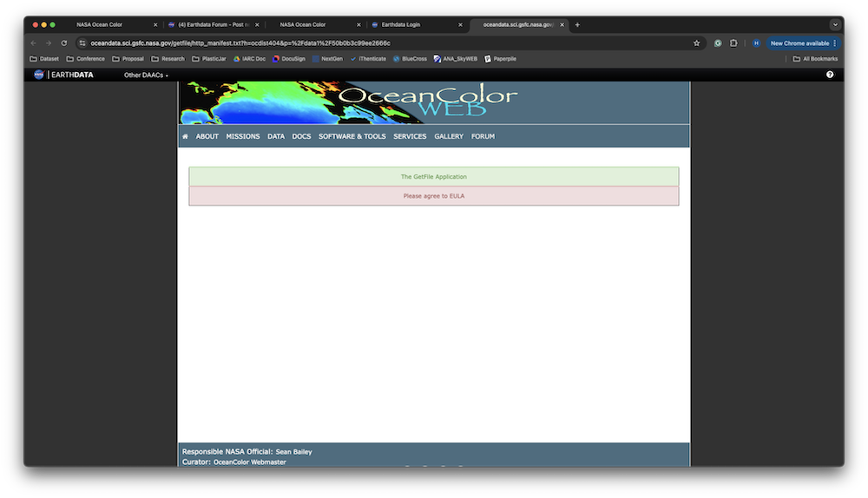This screenshot has width=868, height=498.
Task: Open the Paperpile bookmark
Action: point(500,59)
